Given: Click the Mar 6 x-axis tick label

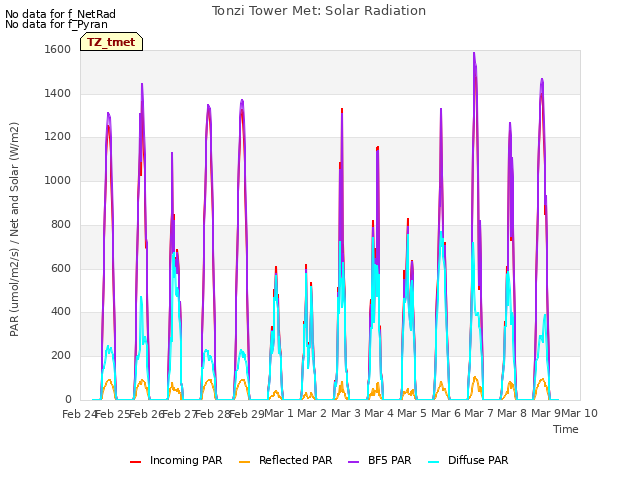Looking at the screenshot, I should pos(446,413).
